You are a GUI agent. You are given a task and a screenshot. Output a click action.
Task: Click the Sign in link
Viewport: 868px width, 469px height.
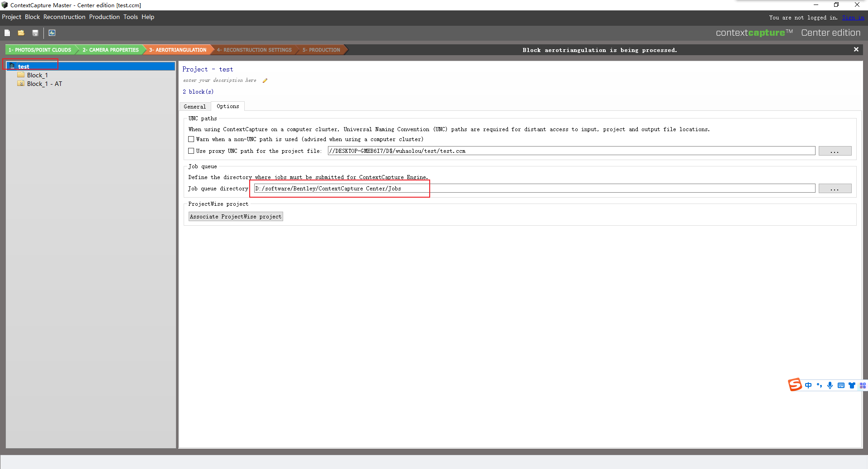[853, 18]
